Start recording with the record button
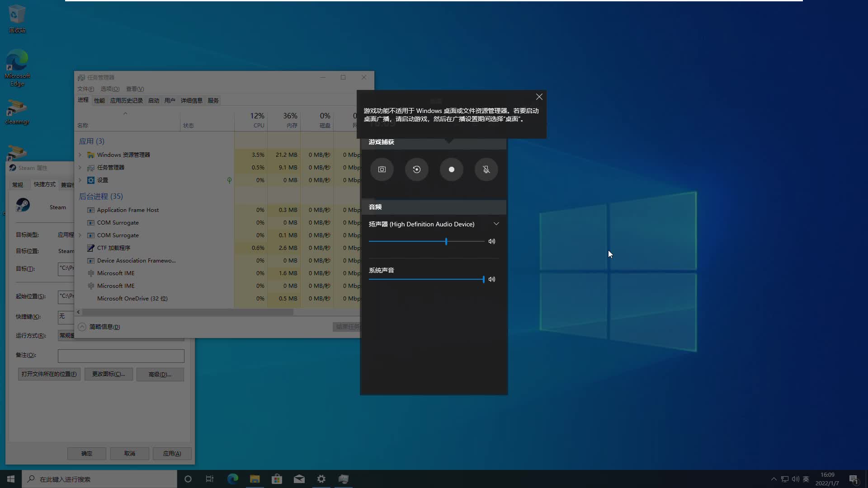The height and width of the screenshot is (488, 868). pos(452,169)
